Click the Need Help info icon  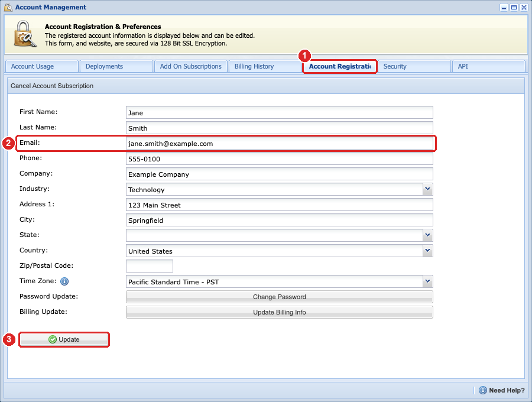pos(482,390)
